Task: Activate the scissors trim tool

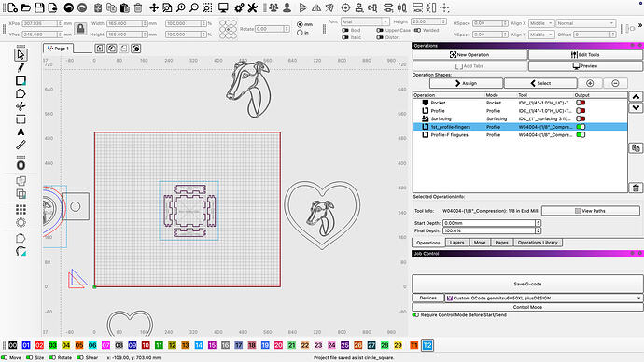Action: pos(21,106)
